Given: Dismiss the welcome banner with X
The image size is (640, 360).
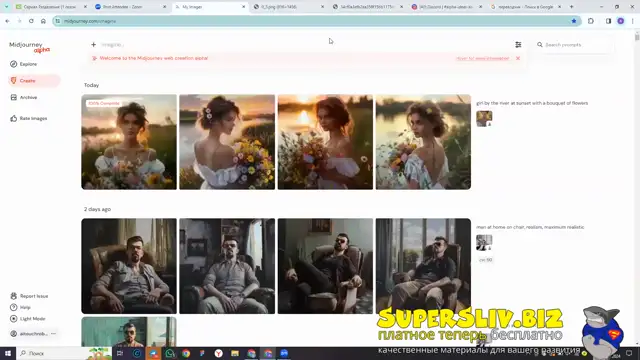Looking at the screenshot, I should coord(518,58).
